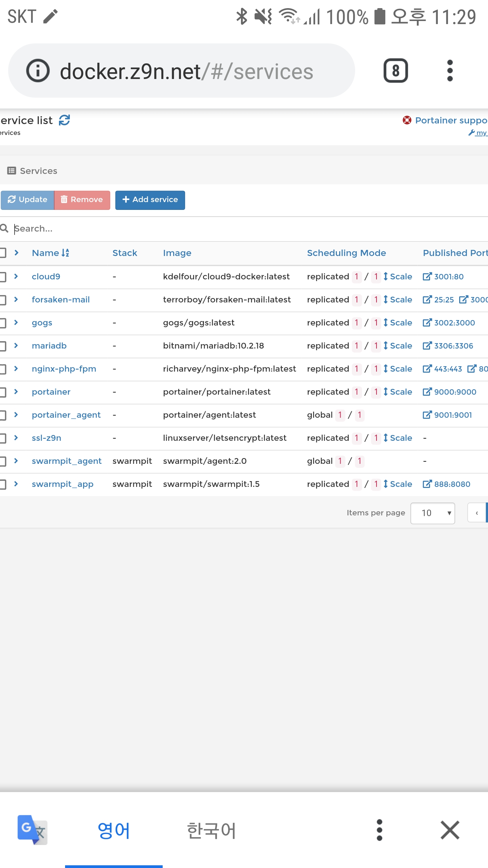This screenshot has width=488, height=868.
Task: Open the 3001:80 published port link
Action: coord(443,277)
